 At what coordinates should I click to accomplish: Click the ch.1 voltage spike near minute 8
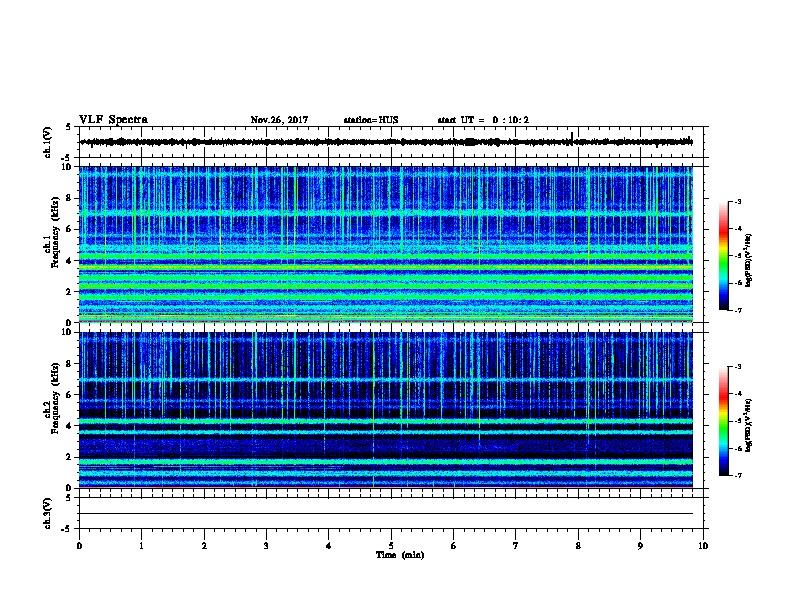pos(572,138)
